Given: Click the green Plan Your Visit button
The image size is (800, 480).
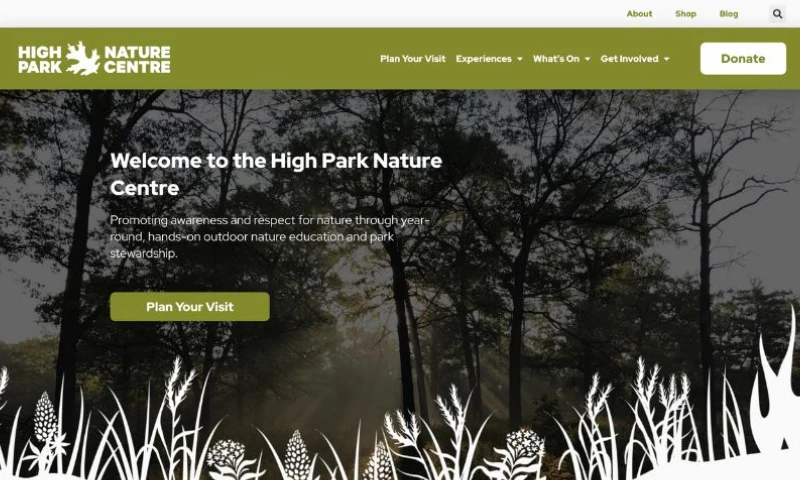Looking at the screenshot, I should click(190, 307).
